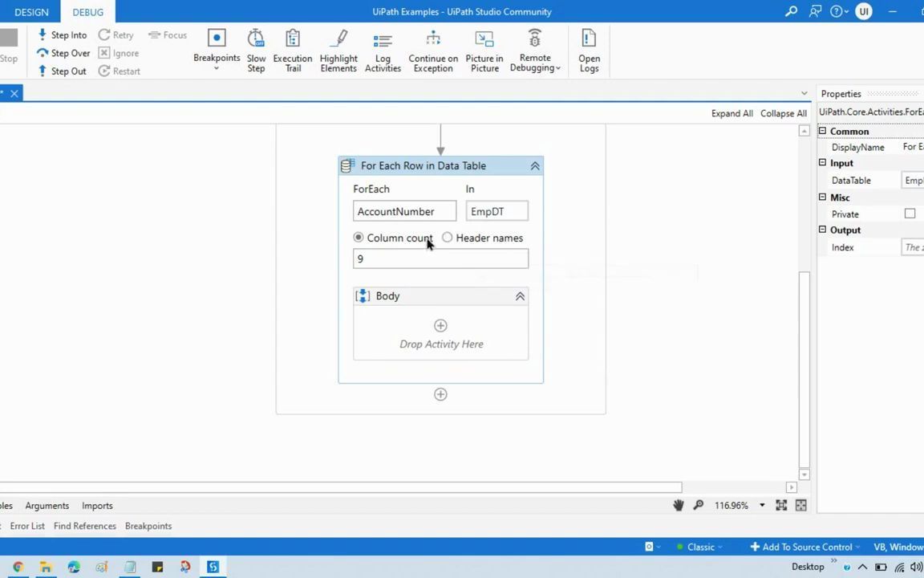
Task: Toggle Log Activities
Action: point(383,51)
